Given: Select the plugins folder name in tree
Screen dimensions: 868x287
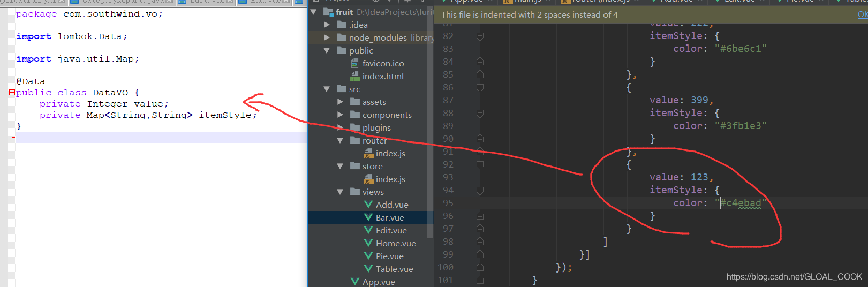Looking at the screenshot, I should pyautogui.click(x=376, y=127).
